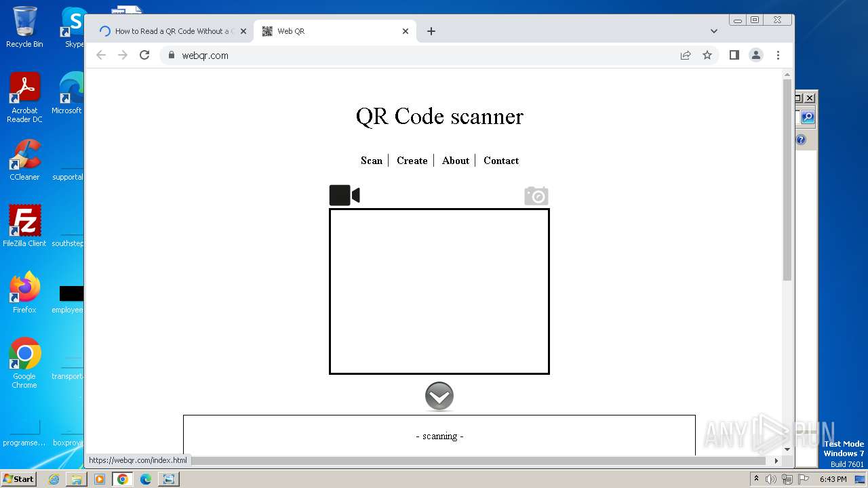Open volume control in tray
This screenshot has height=488, width=868.
click(x=771, y=479)
